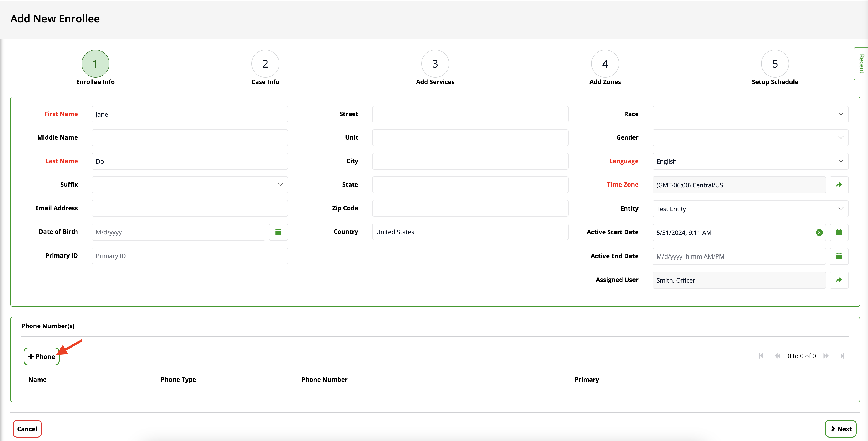
Task: Open the Recent side tab
Action: (x=861, y=64)
